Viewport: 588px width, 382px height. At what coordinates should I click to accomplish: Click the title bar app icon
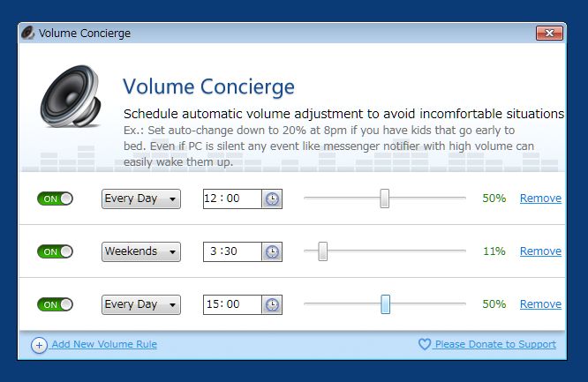[x=28, y=33]
